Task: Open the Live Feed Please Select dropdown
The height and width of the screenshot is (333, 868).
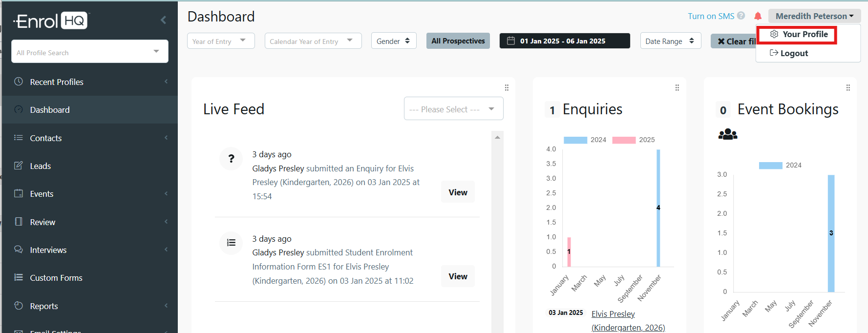Action: 453,109
